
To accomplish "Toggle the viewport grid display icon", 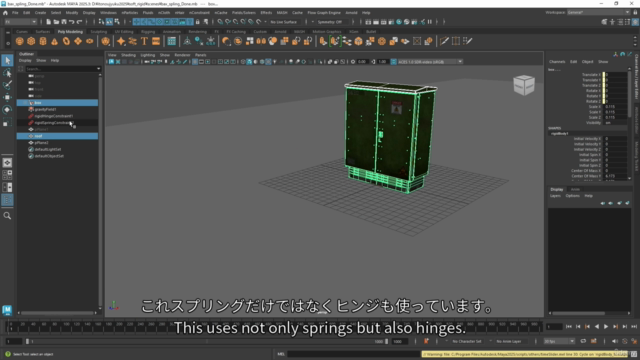I will pos(195,62).
